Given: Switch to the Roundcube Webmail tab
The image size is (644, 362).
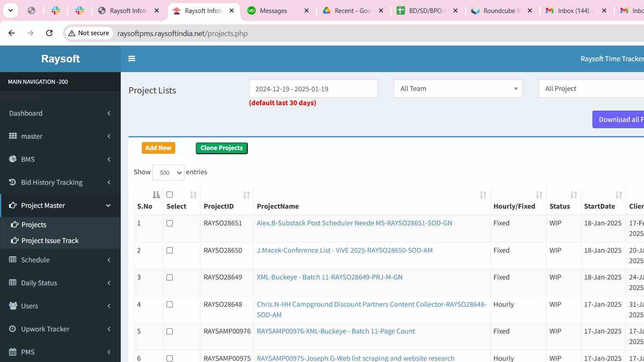Looking at the screenshot, I should pos(502,10).
